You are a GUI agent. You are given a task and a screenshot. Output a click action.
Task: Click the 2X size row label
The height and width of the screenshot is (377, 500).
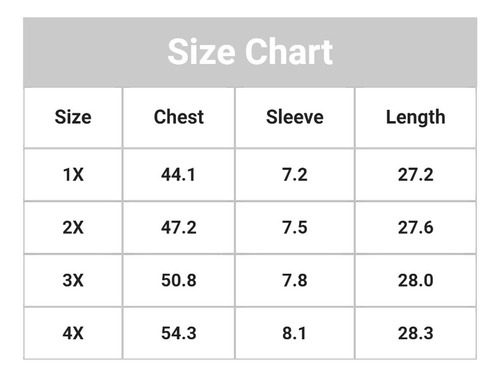(73, 228)
